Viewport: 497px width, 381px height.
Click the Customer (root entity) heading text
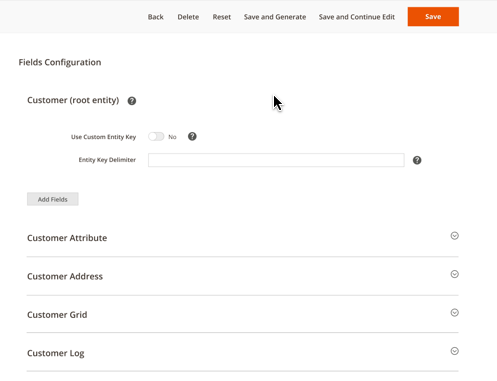73,100
